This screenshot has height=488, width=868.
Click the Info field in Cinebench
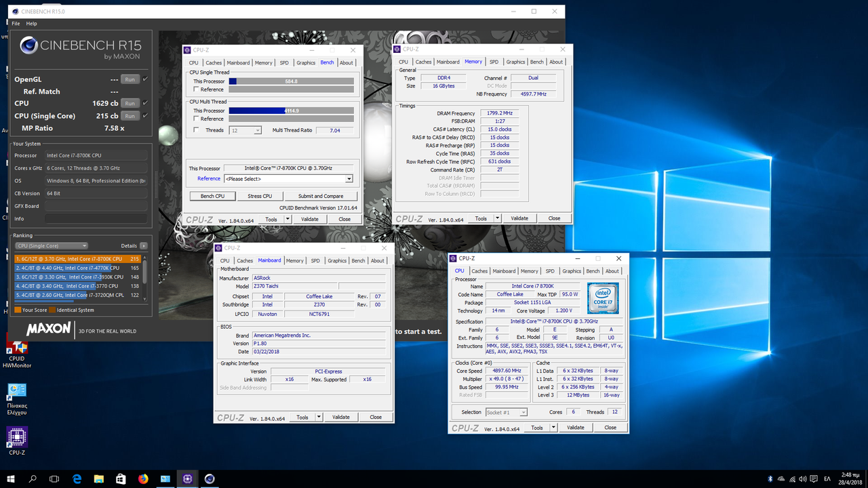pos(96,219)
